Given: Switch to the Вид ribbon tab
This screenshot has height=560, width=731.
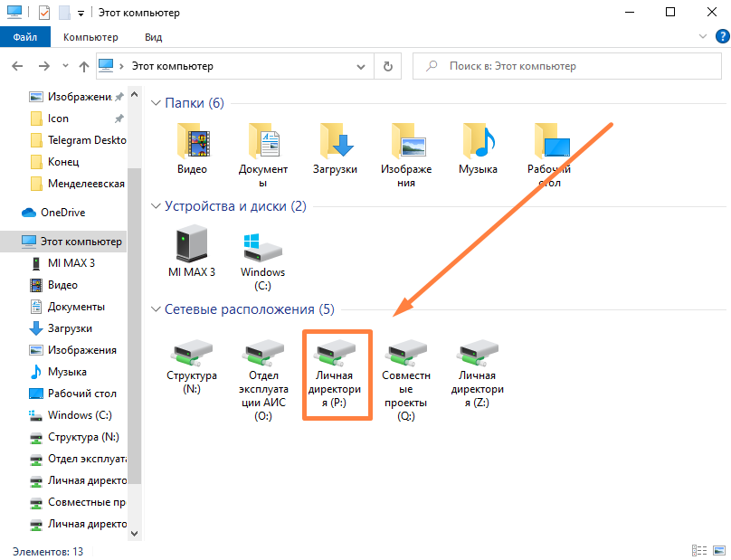Looking at the screenshot, I should pyautogui.click(x=153, y=37).
